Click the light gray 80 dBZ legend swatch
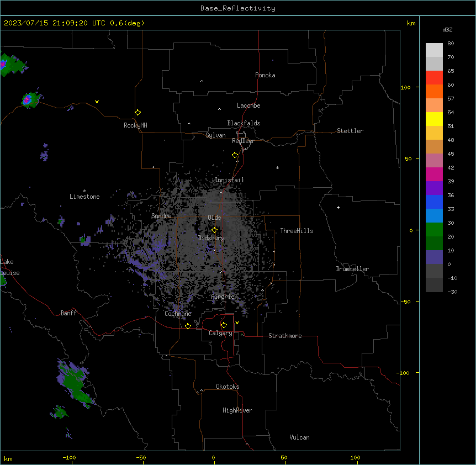The width and height of the screenshot is (476, 465). click(x=434, y=50)
